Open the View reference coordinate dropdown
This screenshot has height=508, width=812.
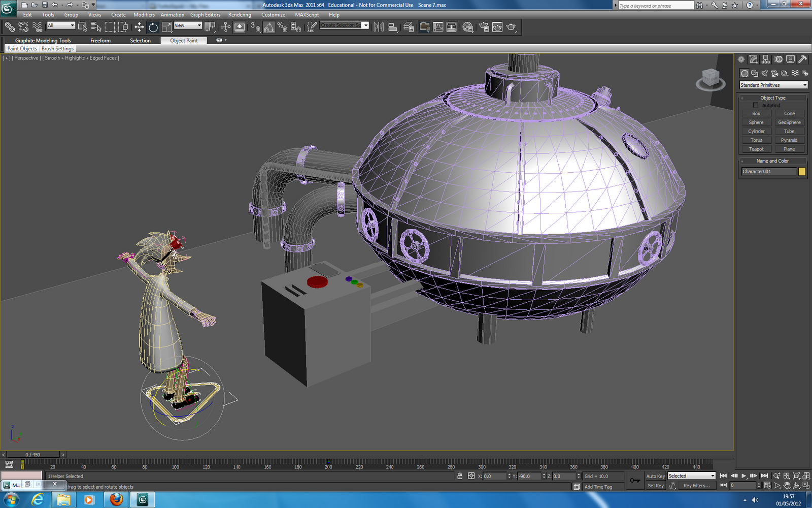(188, 25)
